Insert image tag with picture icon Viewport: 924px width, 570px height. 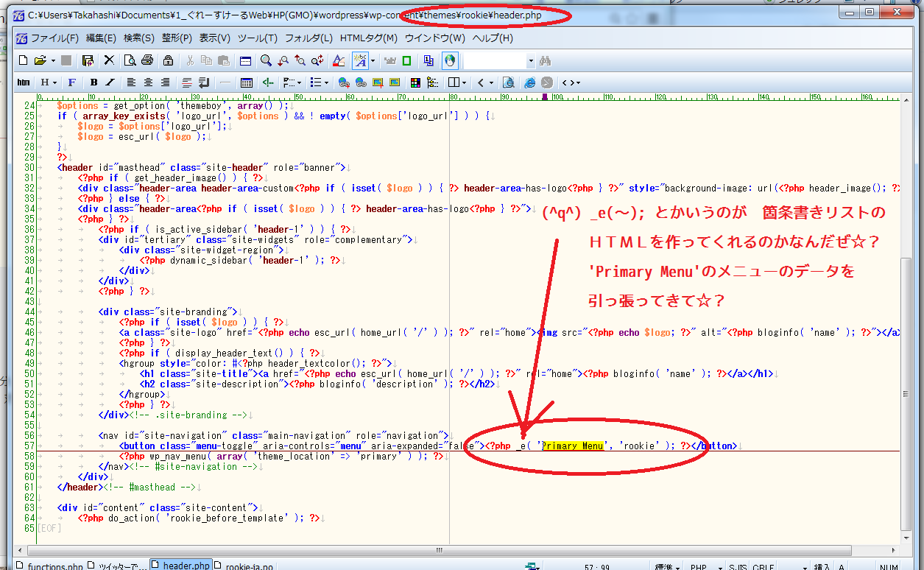point(378,82)
